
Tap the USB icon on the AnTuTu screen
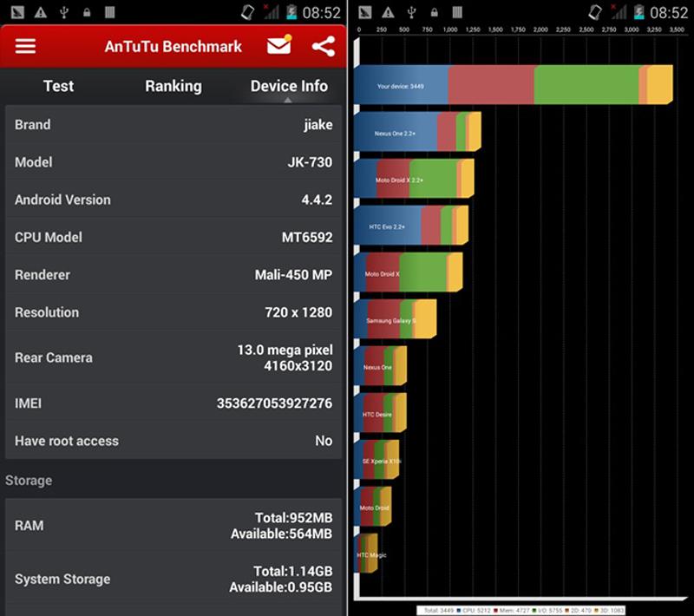tap(64, 12)
